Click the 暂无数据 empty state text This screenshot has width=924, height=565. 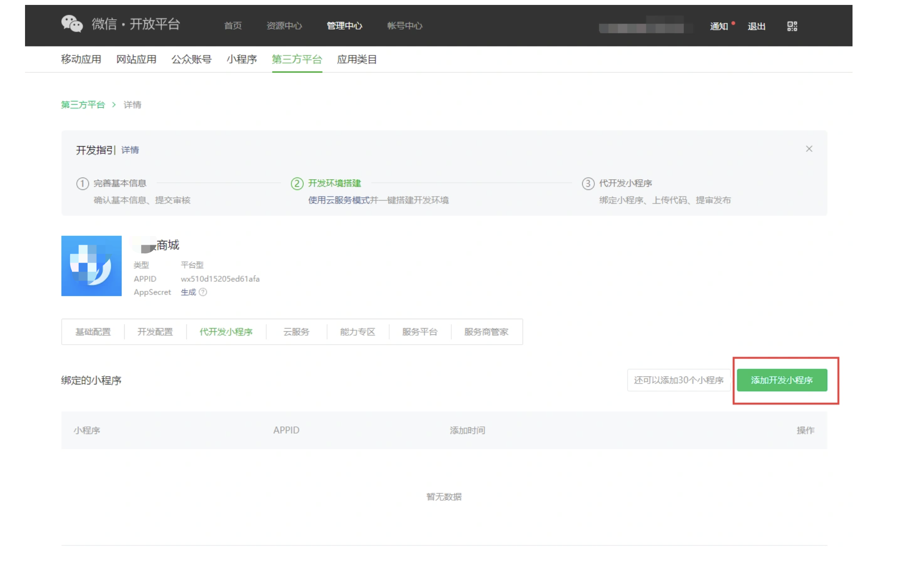[444, 497]
